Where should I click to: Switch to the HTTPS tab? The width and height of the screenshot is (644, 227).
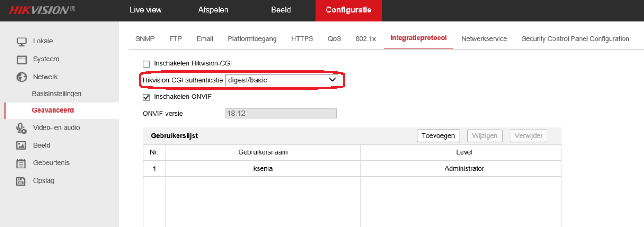tap(302, 39)
